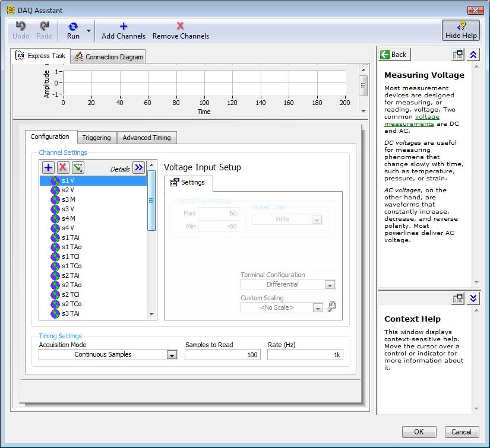The image size is (490, 448).
Task: Select channel s3 M in list
Action: (93, 199)
